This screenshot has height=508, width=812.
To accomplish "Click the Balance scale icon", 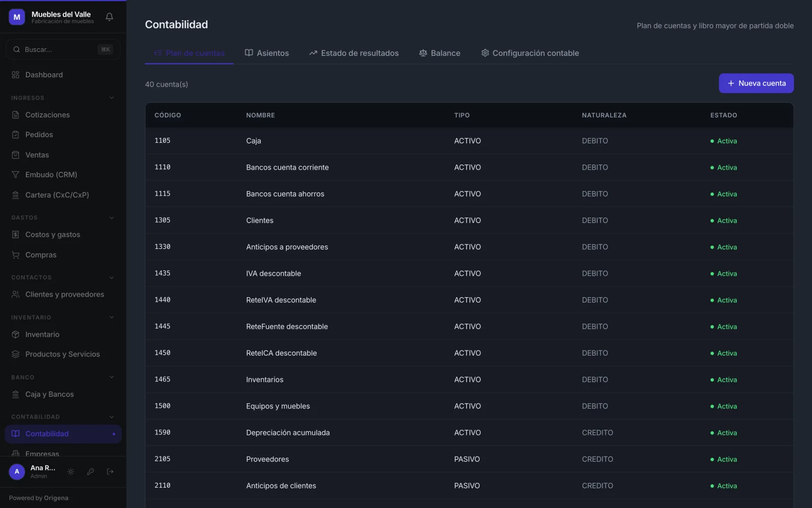I will click(423, 53).
